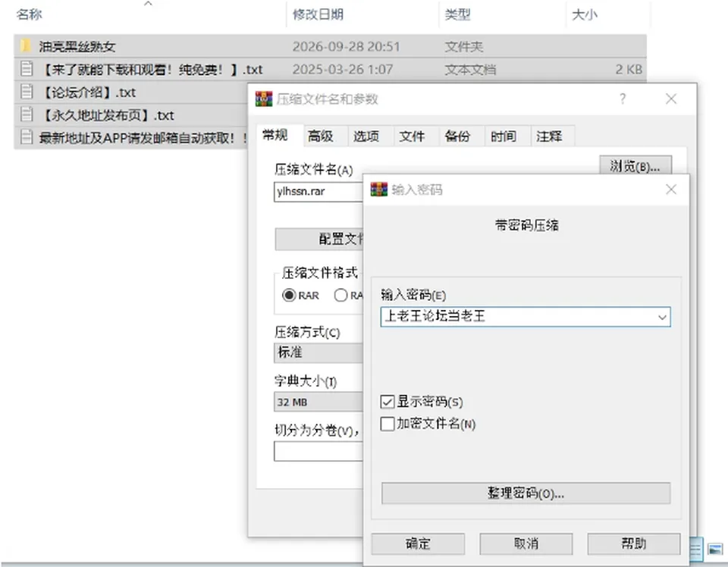The width and height of the screenshot is (728, 567).
Task: Click the WinRAR icon in 压缩文件名和参数 title bar
Action: click(x=264, y=99)
